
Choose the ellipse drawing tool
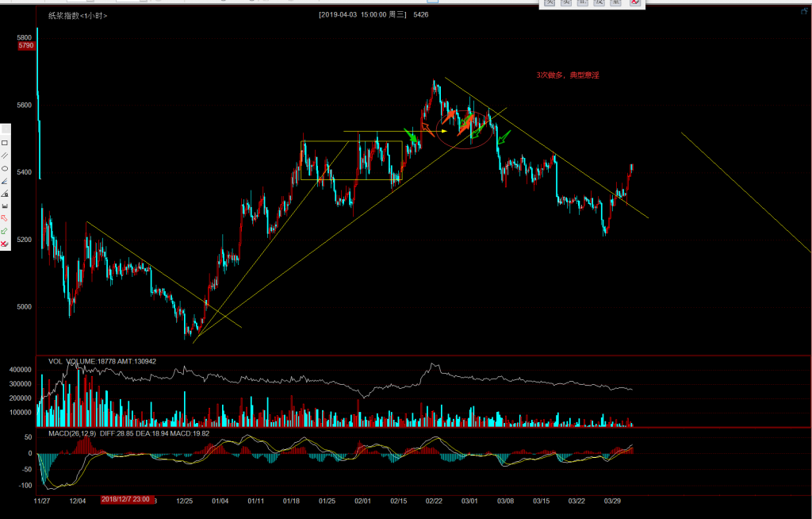pos(4,168)
